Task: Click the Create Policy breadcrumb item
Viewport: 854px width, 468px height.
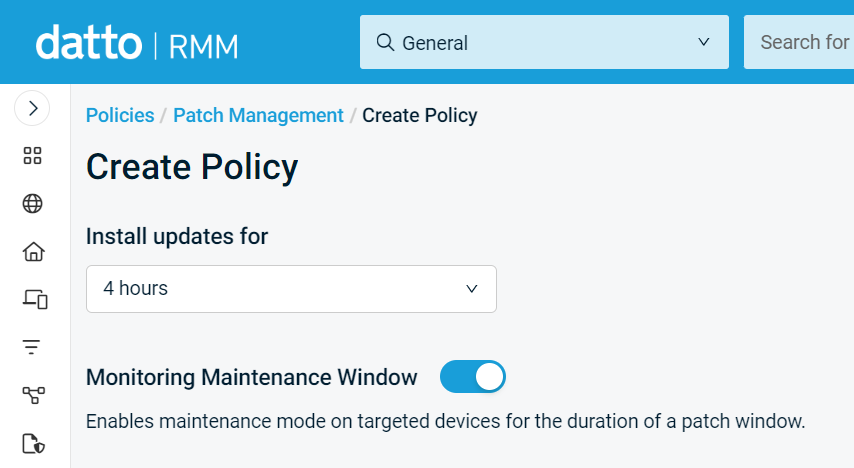Action: tap(420, 116)
